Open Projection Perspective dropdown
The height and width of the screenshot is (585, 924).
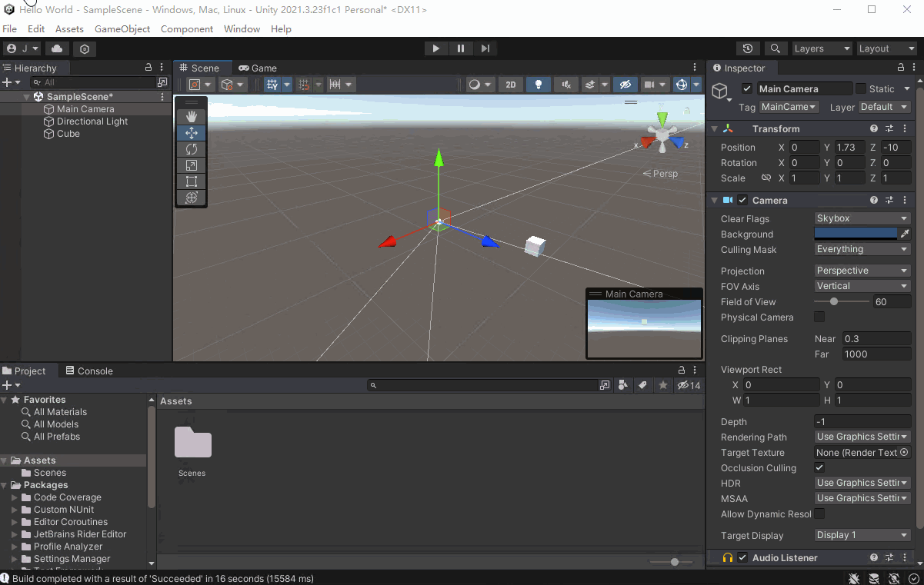point(862,271)
